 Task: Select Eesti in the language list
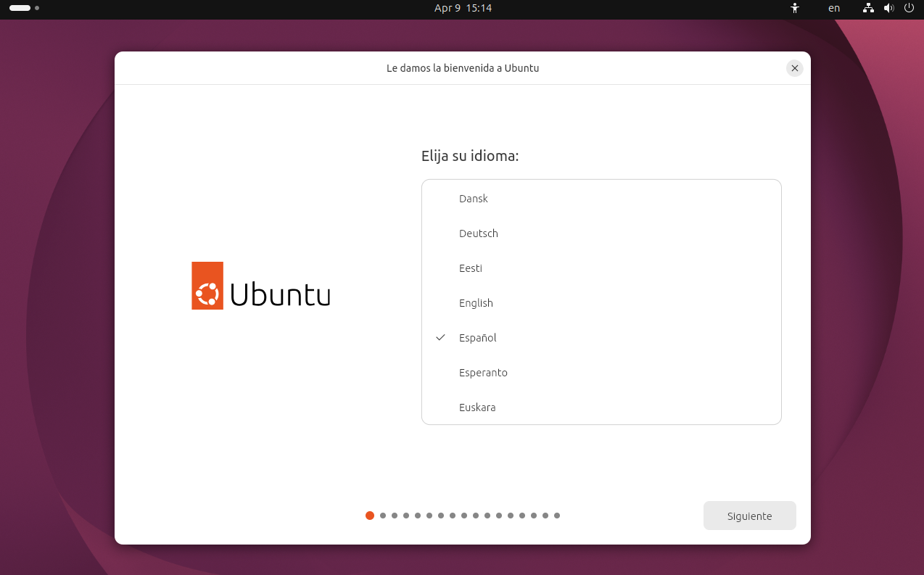click(x=471, y=268)
